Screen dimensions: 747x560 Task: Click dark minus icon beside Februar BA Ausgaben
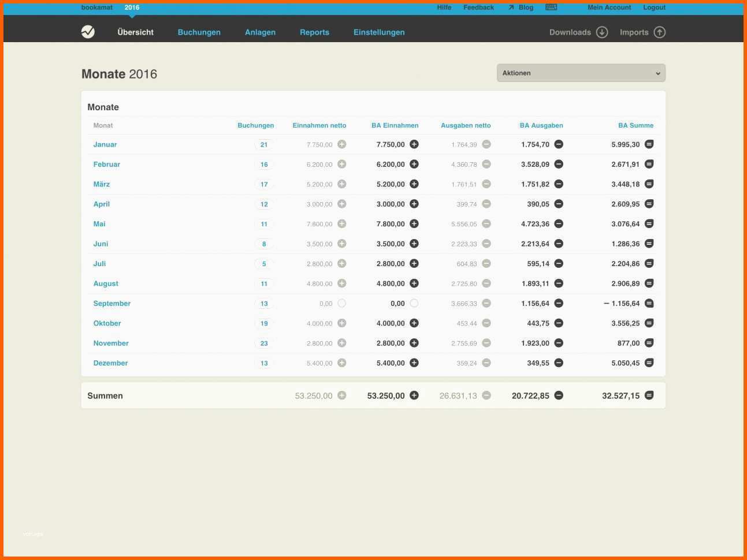coord(559,164)
